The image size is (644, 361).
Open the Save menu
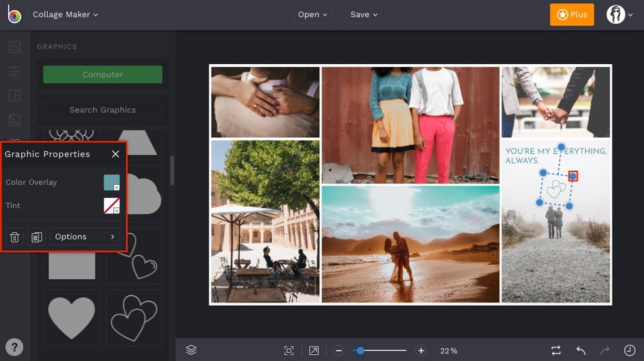pyautogui.click(x=364, y=14)
